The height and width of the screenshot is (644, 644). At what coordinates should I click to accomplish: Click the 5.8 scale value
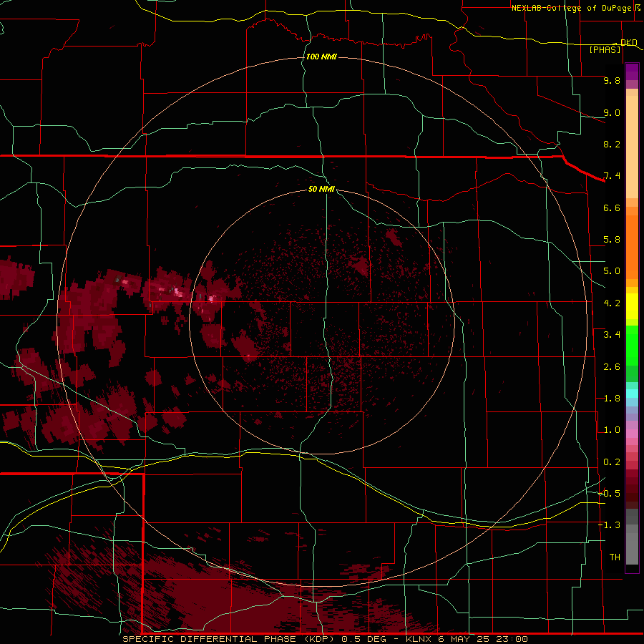pyautogui.click(x=612, y=240)
